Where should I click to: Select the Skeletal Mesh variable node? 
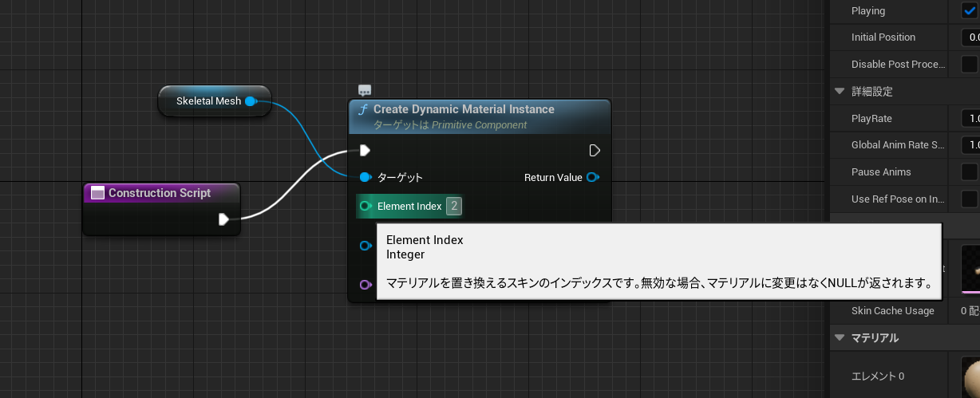click(207, 101)
